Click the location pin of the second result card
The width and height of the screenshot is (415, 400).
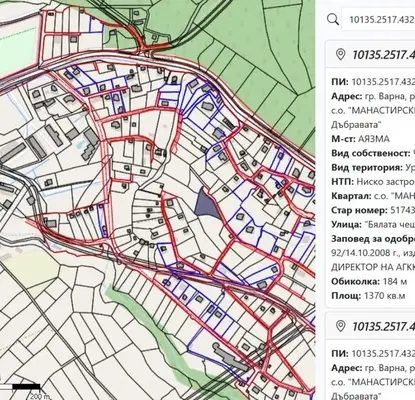click(340, 326)
